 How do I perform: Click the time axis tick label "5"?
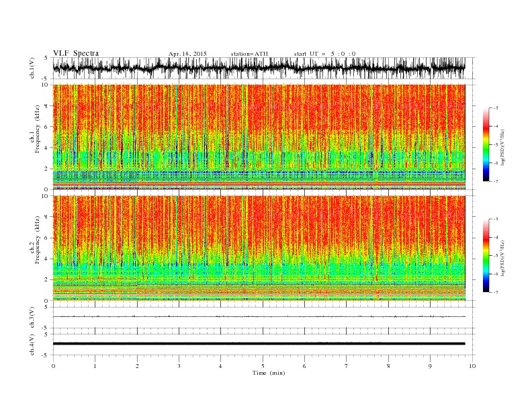coord(263,366)
